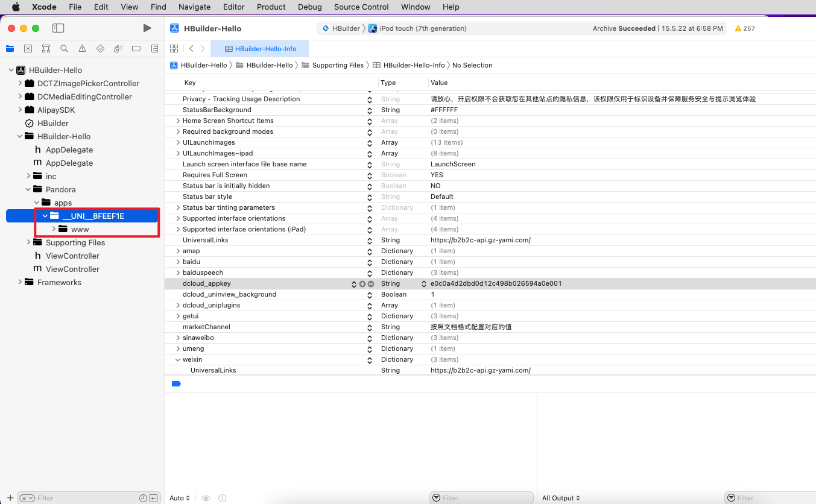Viewport: 816px width, 504px height.
Task: Toggle the navigator sidebar visibility
Action: click(x=59, y=28)
